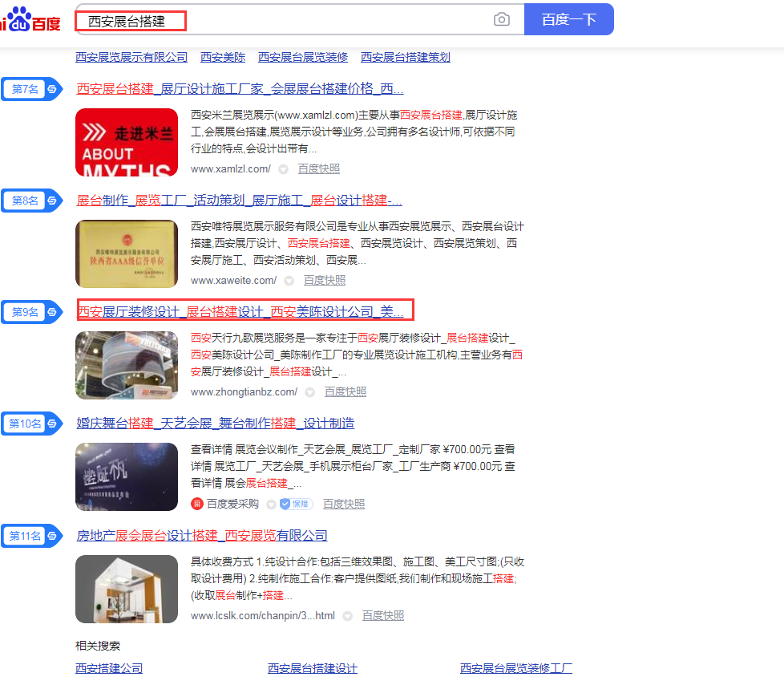Expand the arrow beside www.zhongtianbz.com

pos(309,392)
